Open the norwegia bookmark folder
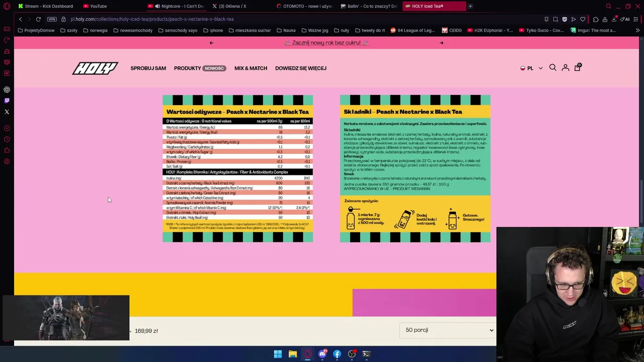Viewport: 644px width, 362px height. point(95,30)
